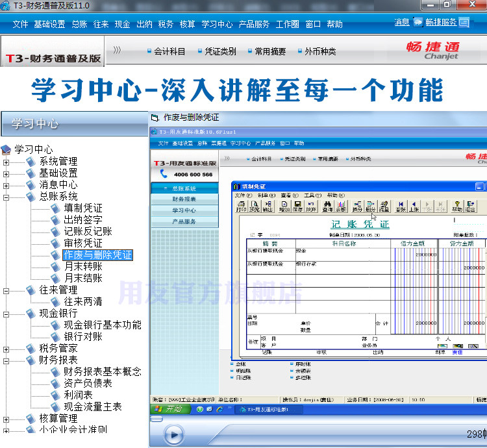Image resolution: width=487 pixels, height=448 pixels.
Task: Click the book icon beside 填制凭证
Action: [56, 208]
